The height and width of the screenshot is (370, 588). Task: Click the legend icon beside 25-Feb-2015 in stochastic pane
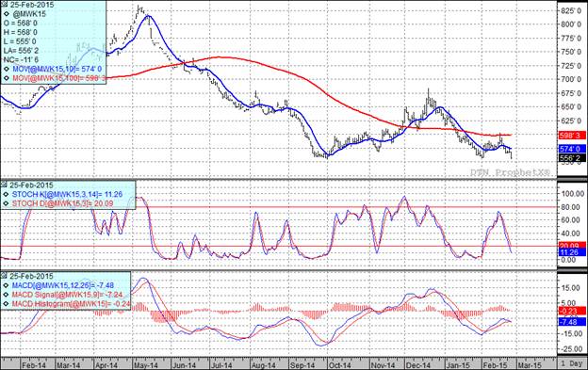tap(5, 185)
